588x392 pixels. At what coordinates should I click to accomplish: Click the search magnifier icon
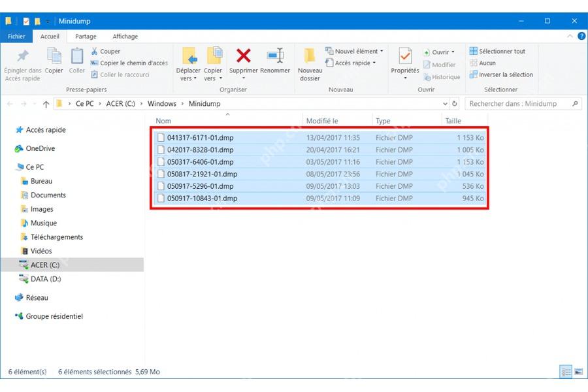[x=575, y=103]
